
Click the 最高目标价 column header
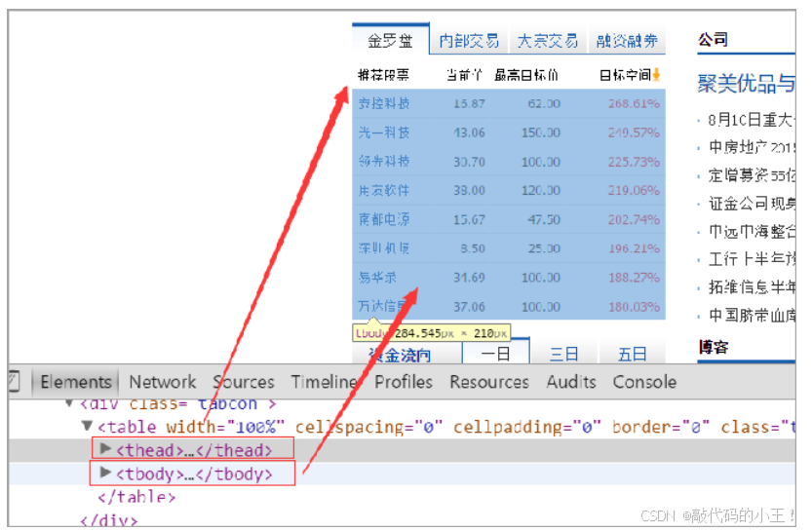coord(526,75)
